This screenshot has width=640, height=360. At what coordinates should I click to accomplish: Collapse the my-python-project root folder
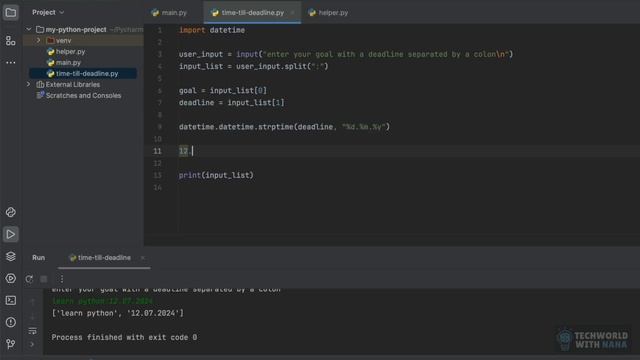click(x=29, y=29)
